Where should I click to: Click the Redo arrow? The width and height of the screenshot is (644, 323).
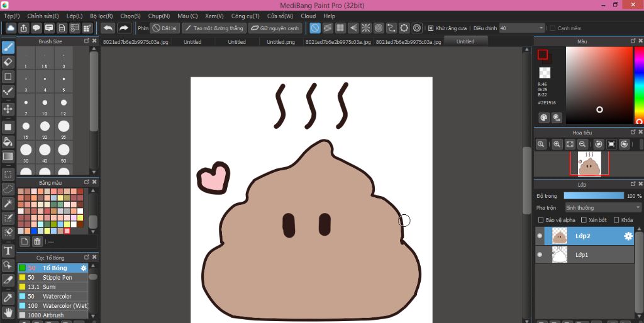[123, 28]
